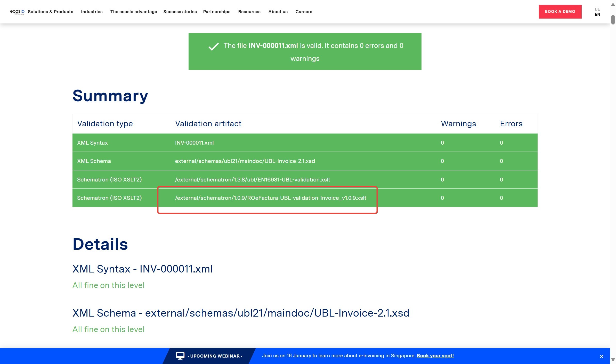Open the Careers page
The image size is (616, 364).
coord(304,12)
